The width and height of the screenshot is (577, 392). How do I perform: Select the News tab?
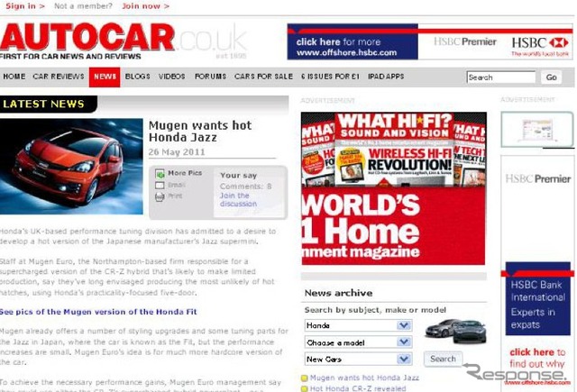(105, 77)
